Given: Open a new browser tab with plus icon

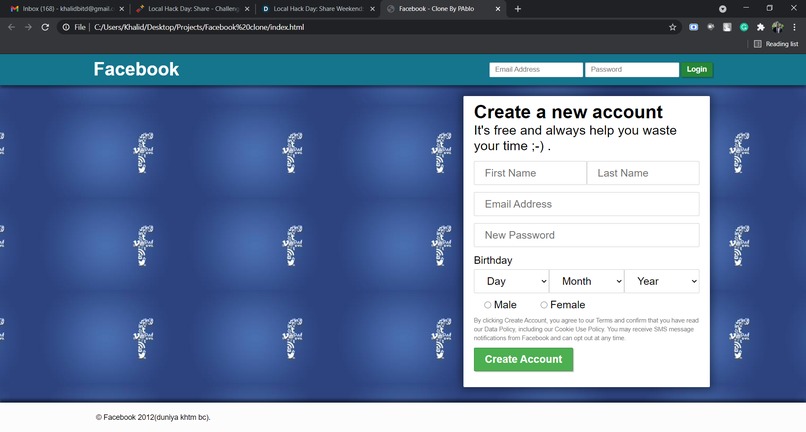Looking at the screenshot, I should pos(518,9).
